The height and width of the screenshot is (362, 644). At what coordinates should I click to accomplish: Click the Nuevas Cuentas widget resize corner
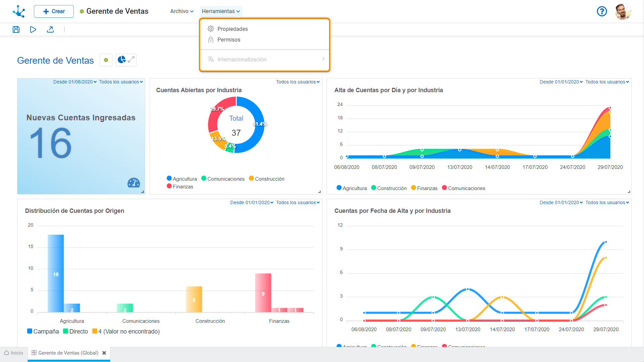(143, 192)
